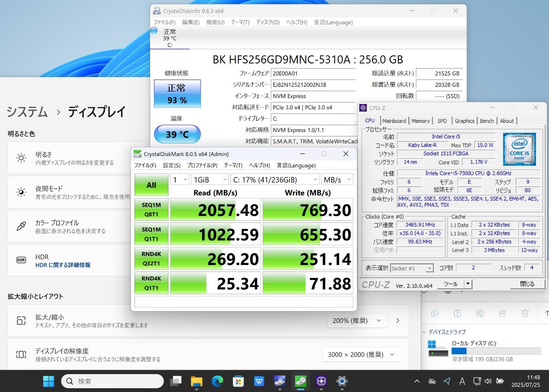Click the green All button in CrystalDiskMark
The image size is (549, 392).
click(151, 185)
